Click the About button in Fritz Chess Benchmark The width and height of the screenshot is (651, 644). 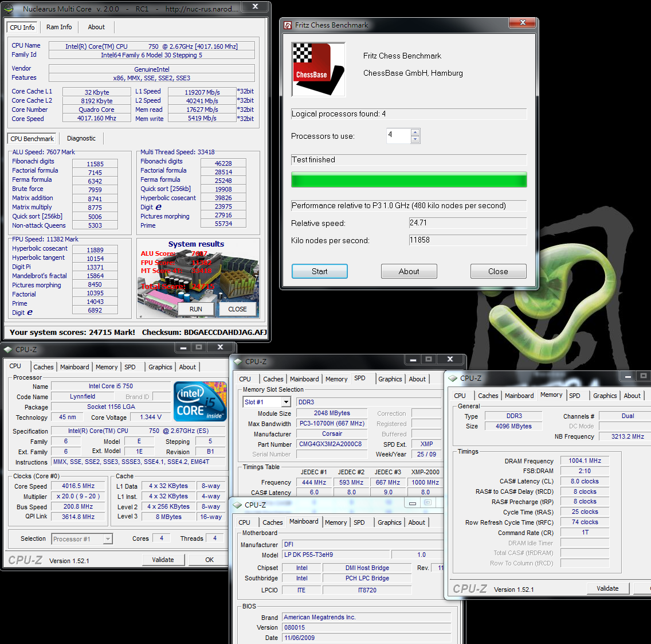[x=409, y=271]
